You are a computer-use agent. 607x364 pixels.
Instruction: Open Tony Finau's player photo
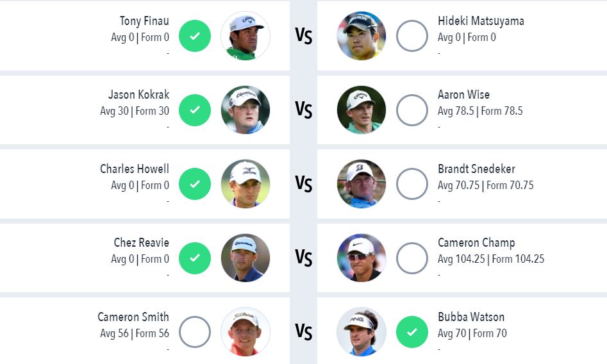(x=245, y=36)
